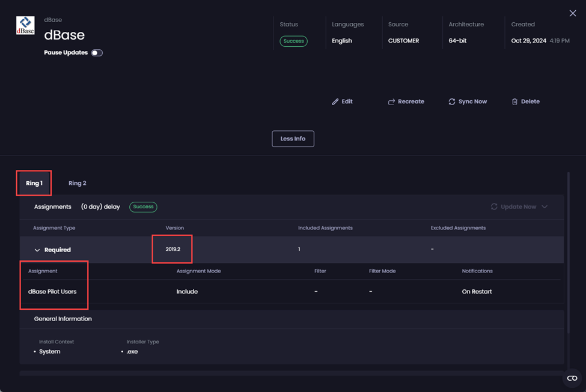Click the Recreate arrow icon
Screen dimensions: 586x392
click(391, 101)
